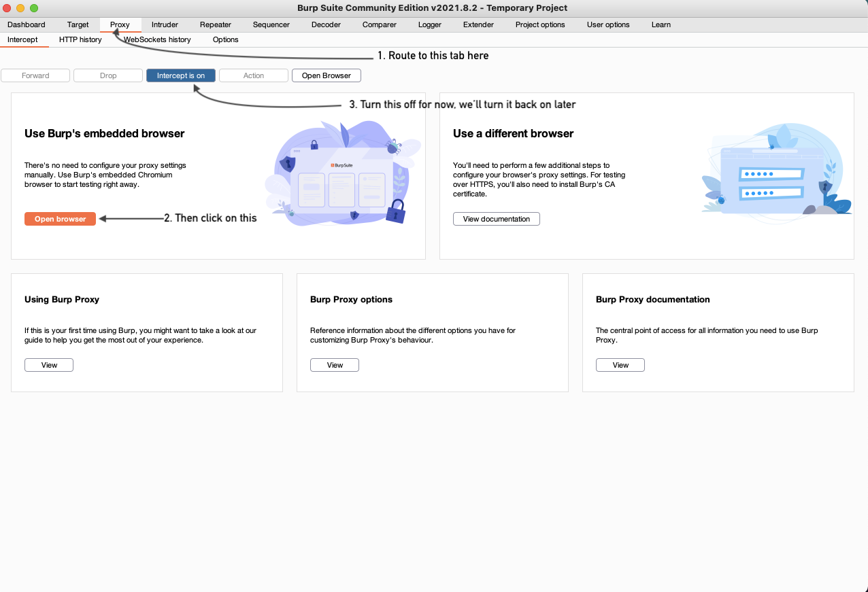This screenshot has width=868, height=592.
Task: Click the Burp Proxy options heading
Action: point(351,299)
